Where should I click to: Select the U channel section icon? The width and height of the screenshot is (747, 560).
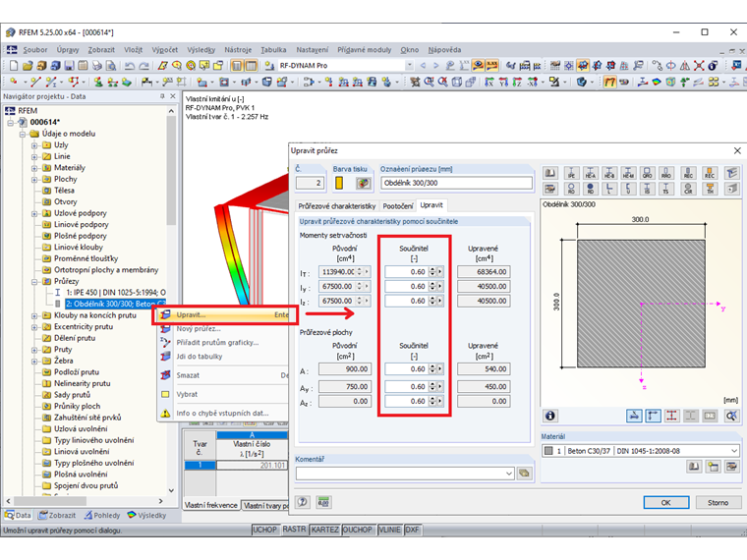pos(628,189)
